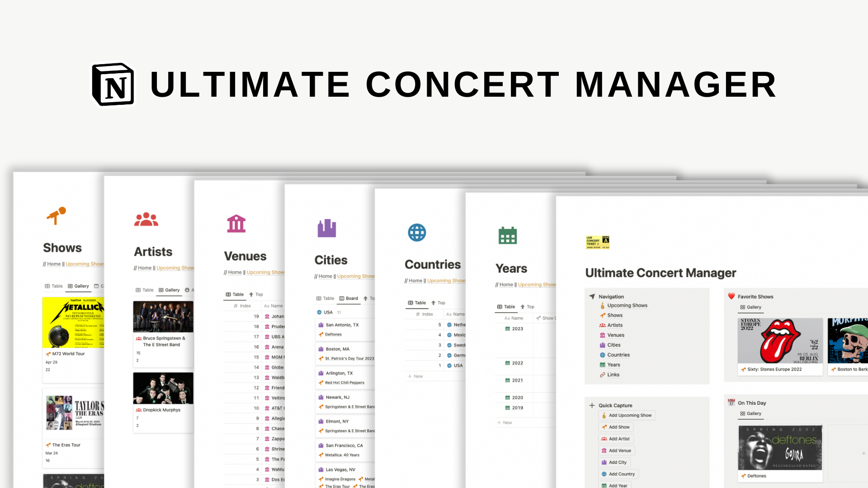The width and height of the screenshot is (868, 488).
Task: Click Add Venue button
Action: pyautogui.click(x=617, y=450)
